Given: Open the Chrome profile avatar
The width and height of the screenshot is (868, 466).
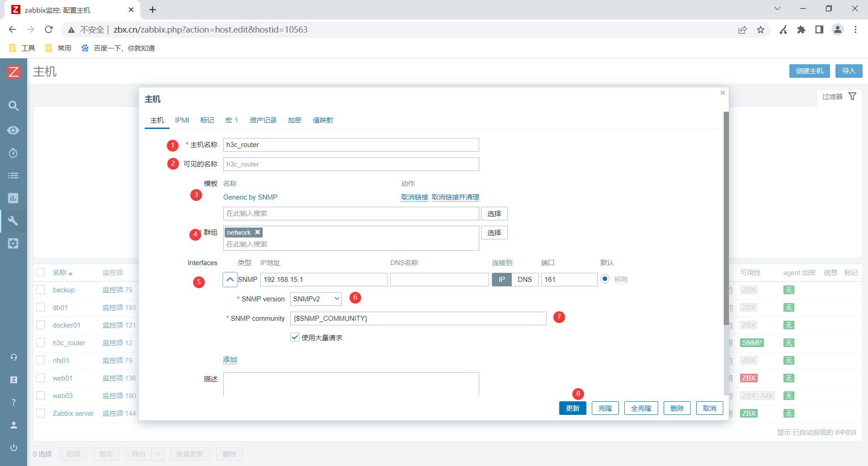Looking at the screenshot, I should point(838,30).
